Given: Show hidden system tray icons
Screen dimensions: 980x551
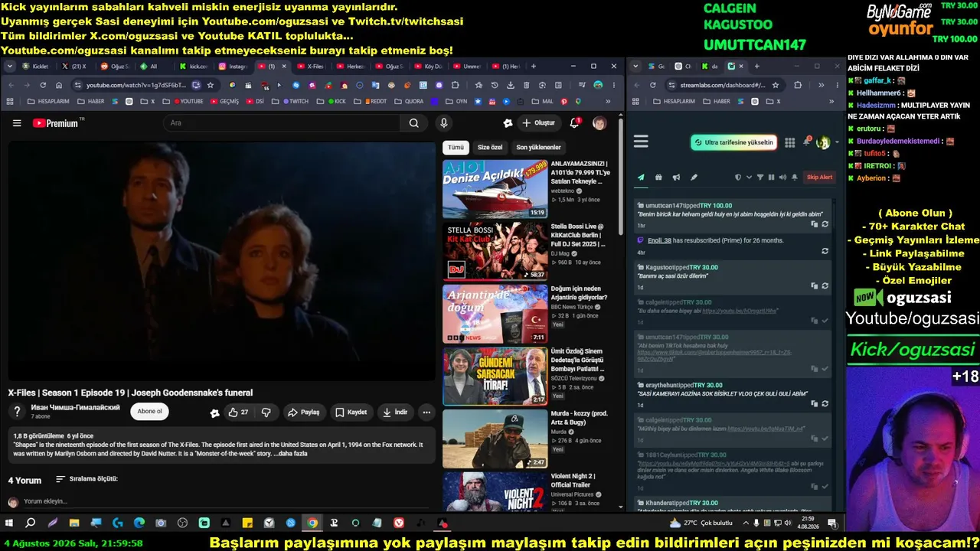Looking at the screenshot, I should tap(744, 523).
